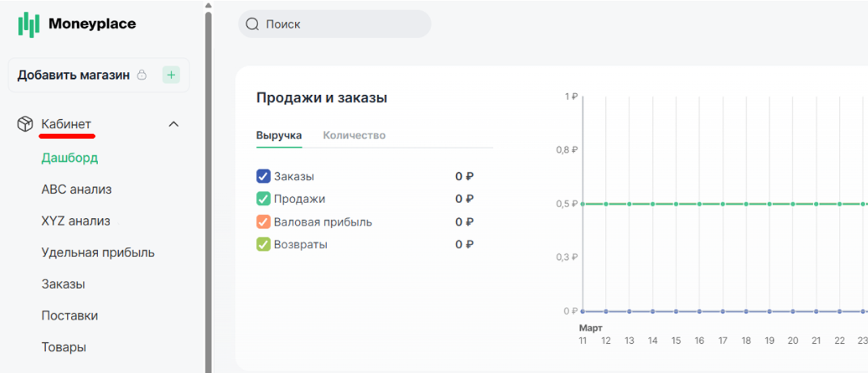Click the search magnifier icon
868x373 pixels.
point(252,24)
